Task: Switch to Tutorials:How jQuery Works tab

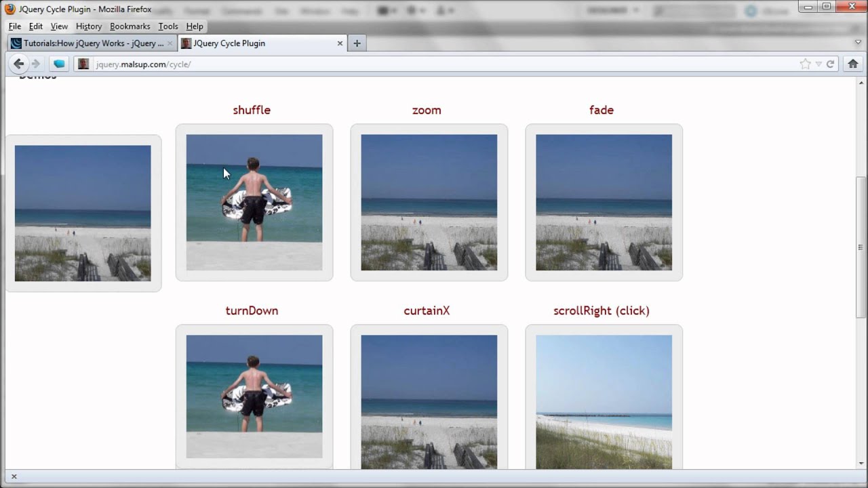Action: (x=93, y=43)
